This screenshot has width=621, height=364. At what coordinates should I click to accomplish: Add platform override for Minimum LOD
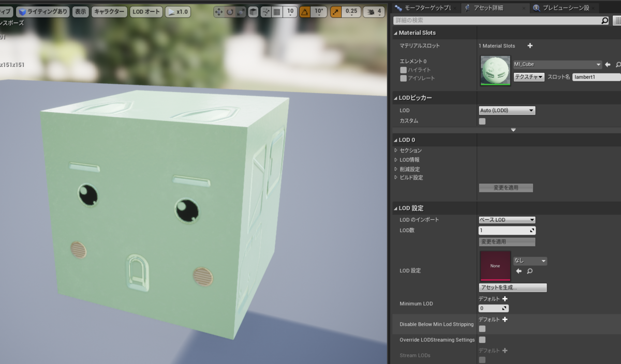(505, 299)
